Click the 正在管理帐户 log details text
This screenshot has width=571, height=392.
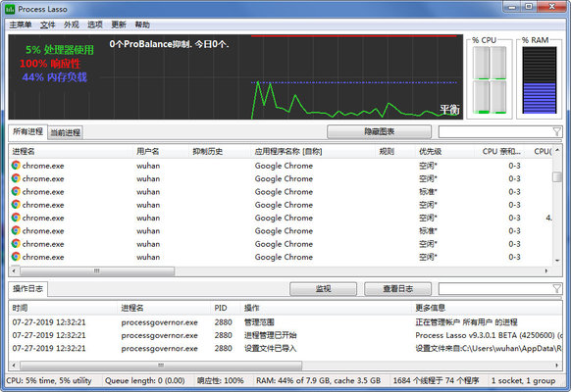point(466,322)
